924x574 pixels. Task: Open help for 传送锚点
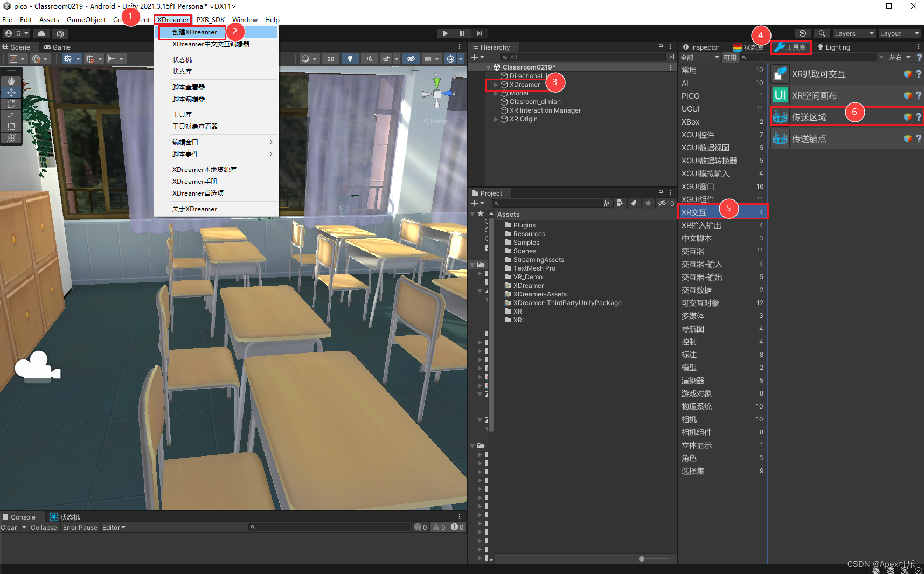pyautogui.click(x=919, y=139)
